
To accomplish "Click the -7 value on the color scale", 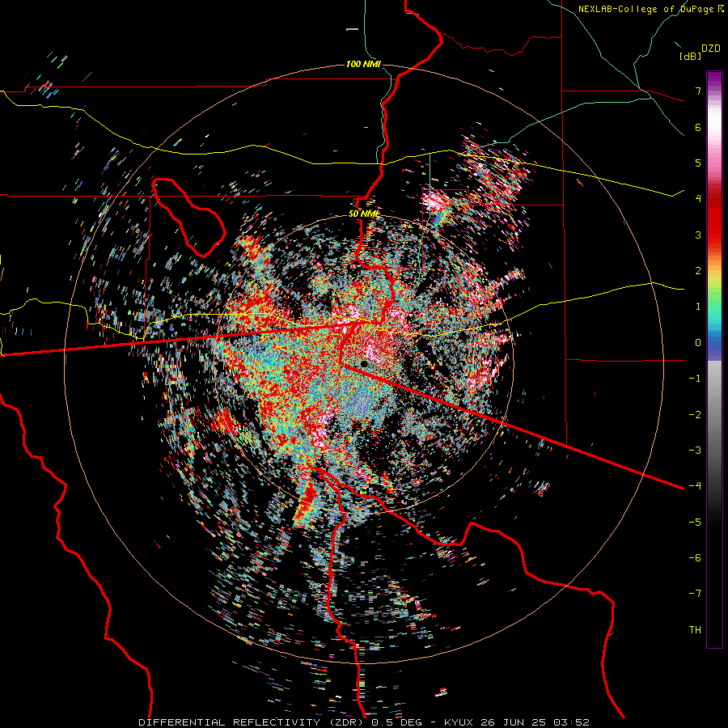I will tap(695, 594).
